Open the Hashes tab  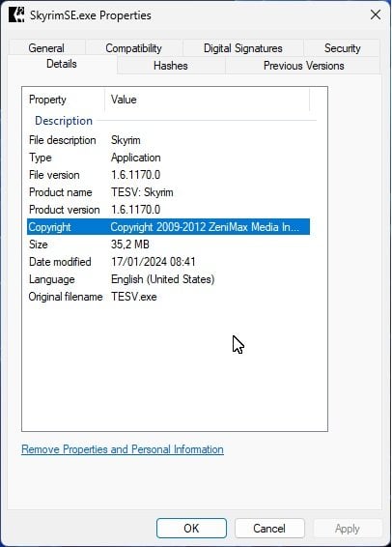[171, 66]
